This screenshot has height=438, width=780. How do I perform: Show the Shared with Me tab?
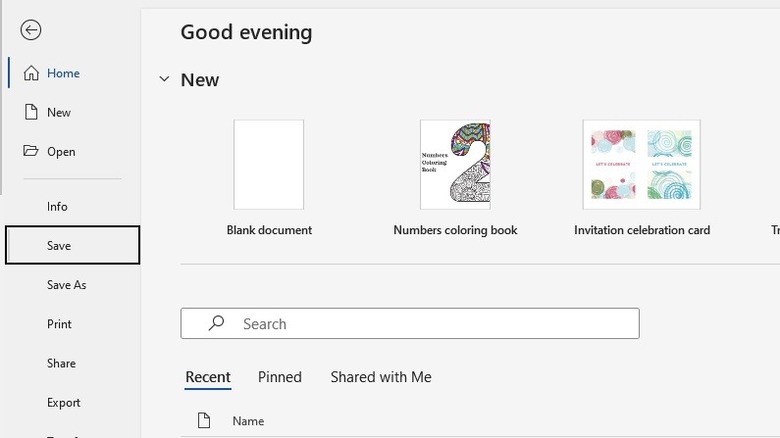(381, 377)
